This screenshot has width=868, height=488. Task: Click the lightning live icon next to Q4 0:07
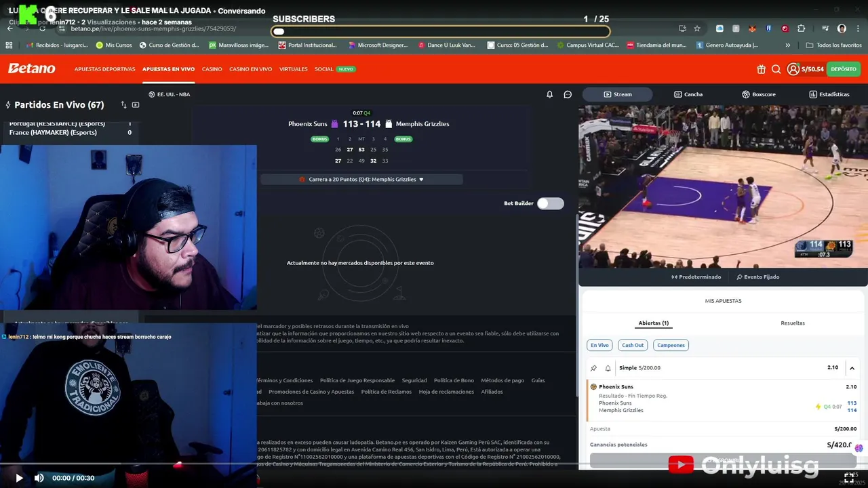tap(818, 407)
